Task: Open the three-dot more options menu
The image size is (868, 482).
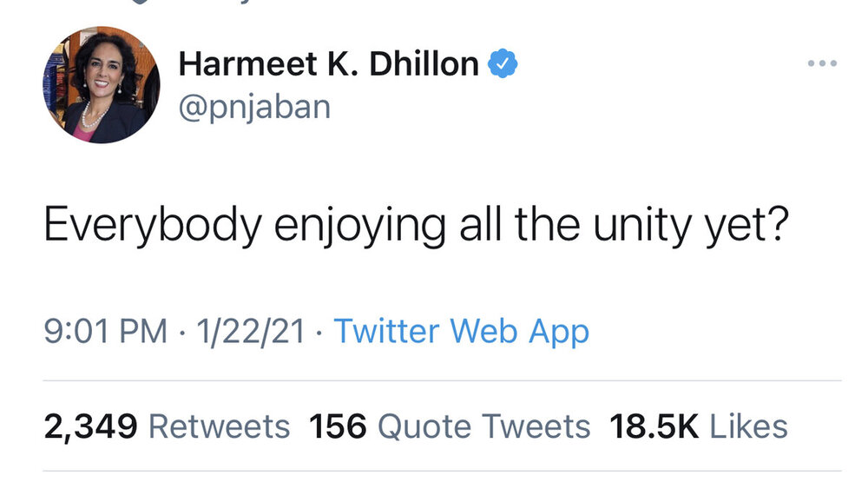Action: pyautogui.click(x=822, y=63)
